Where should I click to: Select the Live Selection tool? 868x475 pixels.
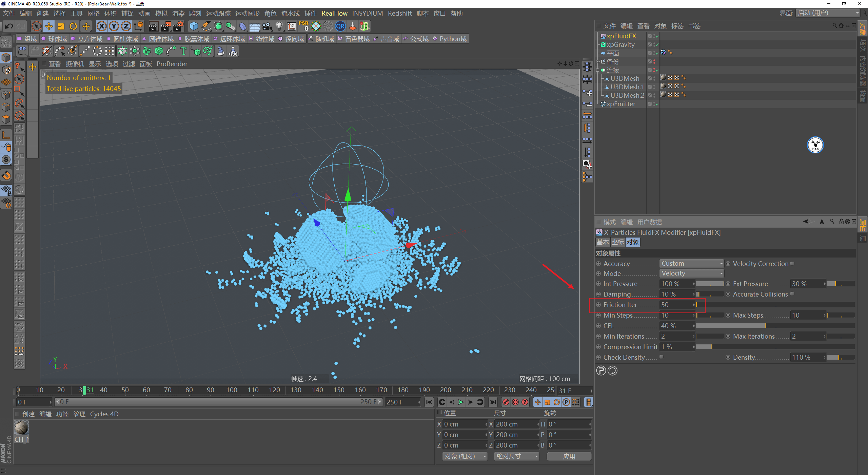tap(36, 26)
